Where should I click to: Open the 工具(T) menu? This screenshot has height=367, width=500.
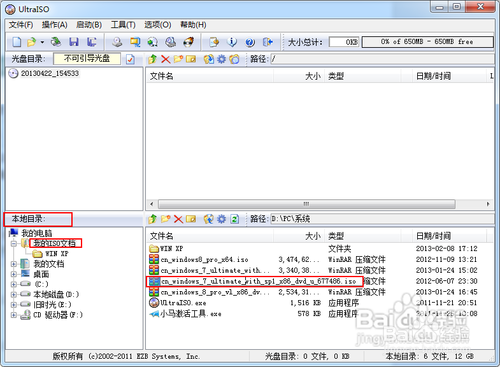point(123,25)
